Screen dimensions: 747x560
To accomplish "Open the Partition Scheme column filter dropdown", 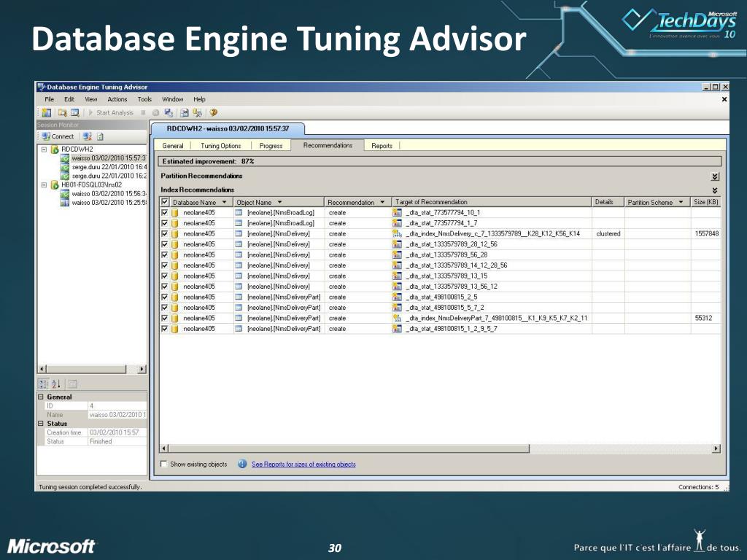I will 681,203.
